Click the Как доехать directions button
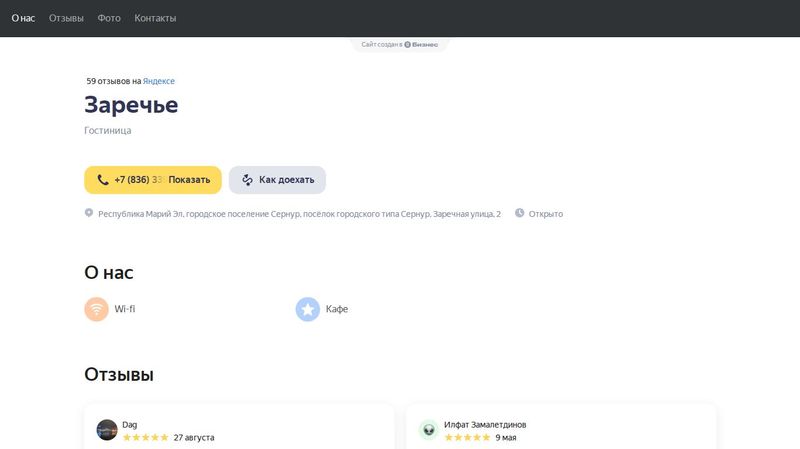 point(277,180)
